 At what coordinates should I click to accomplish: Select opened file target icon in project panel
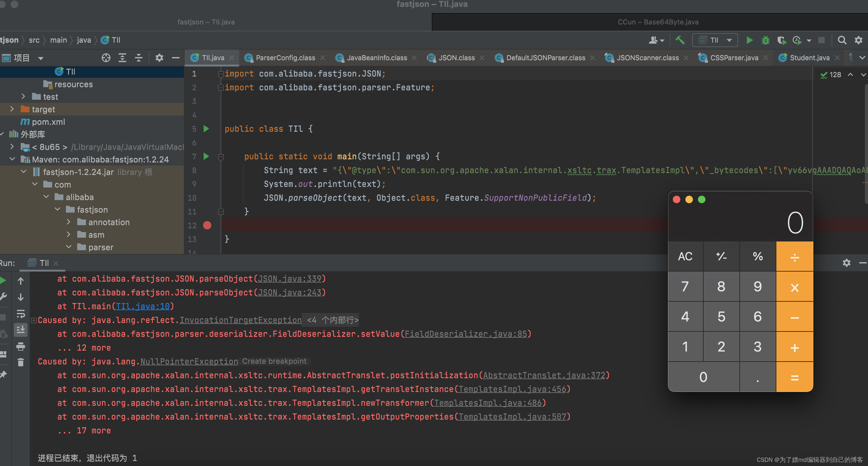click(x=106, y=58)
